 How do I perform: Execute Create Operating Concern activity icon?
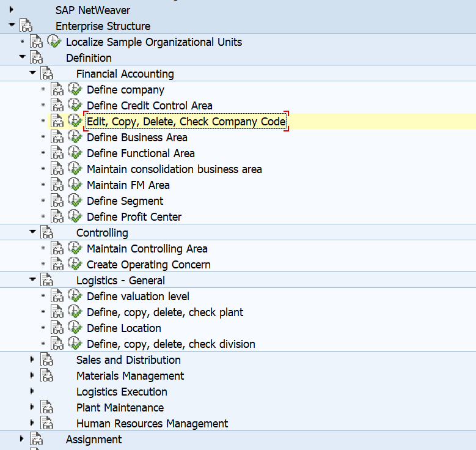pyautogui.click(x=75, y=264)
